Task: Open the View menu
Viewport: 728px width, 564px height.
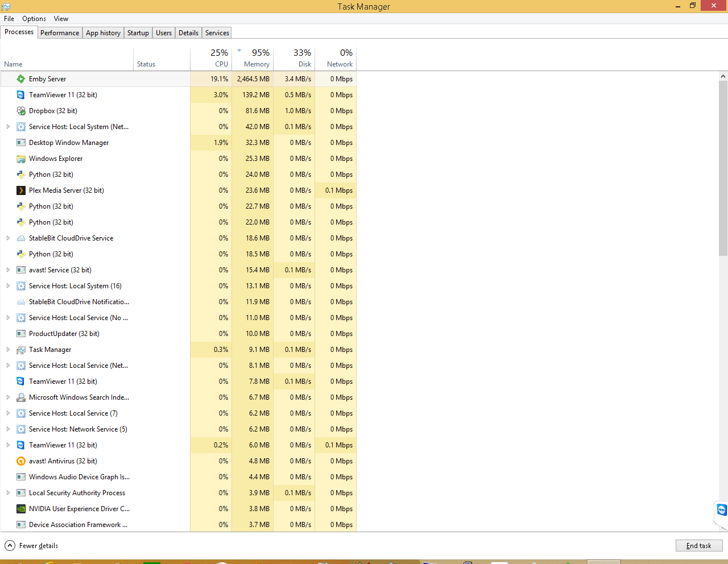Action: tap(60, 18)
